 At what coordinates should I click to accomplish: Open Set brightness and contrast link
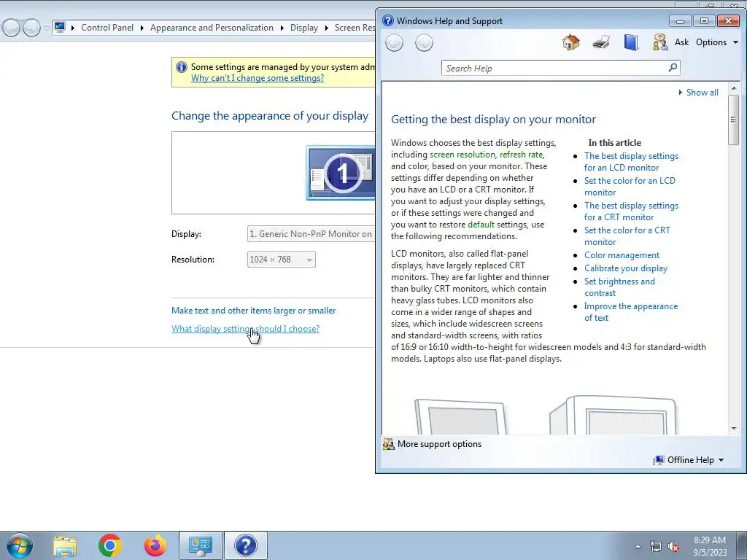(x=619, y=287)
